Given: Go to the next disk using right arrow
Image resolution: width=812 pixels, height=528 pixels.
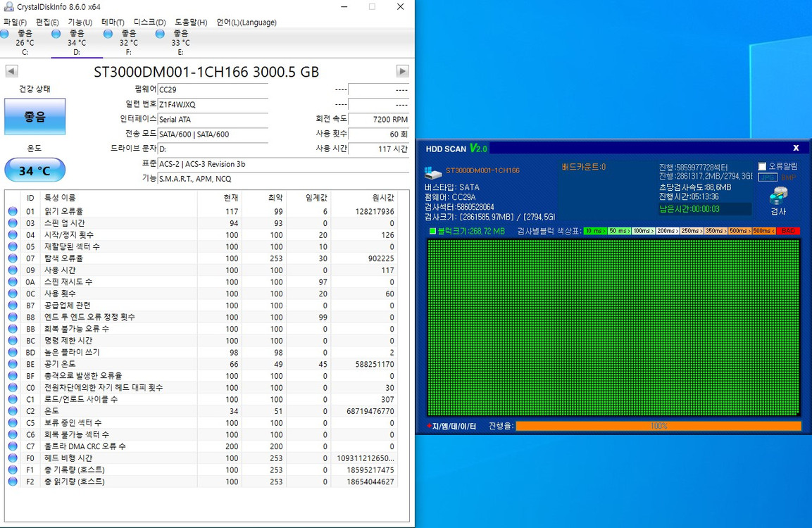Looking at the screenshot, I should click(402, 71).
